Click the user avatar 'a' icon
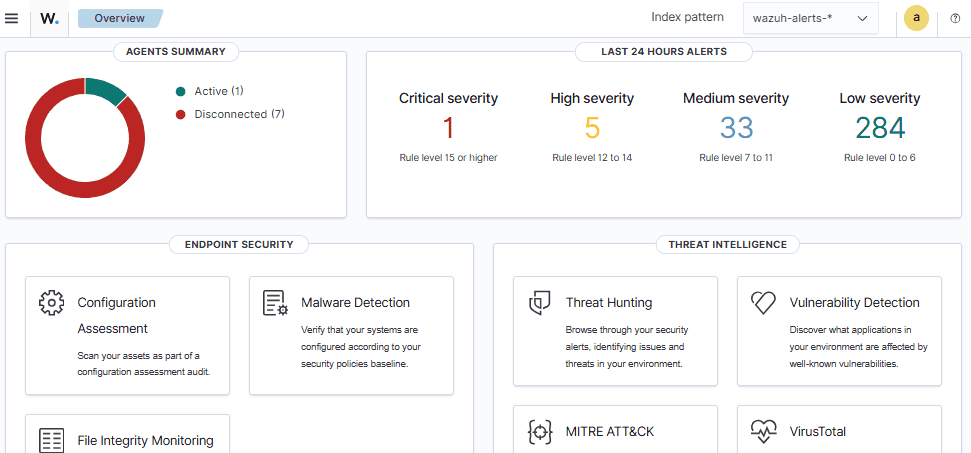The height and width of the screenshot is (453, 971). point(916,18)
